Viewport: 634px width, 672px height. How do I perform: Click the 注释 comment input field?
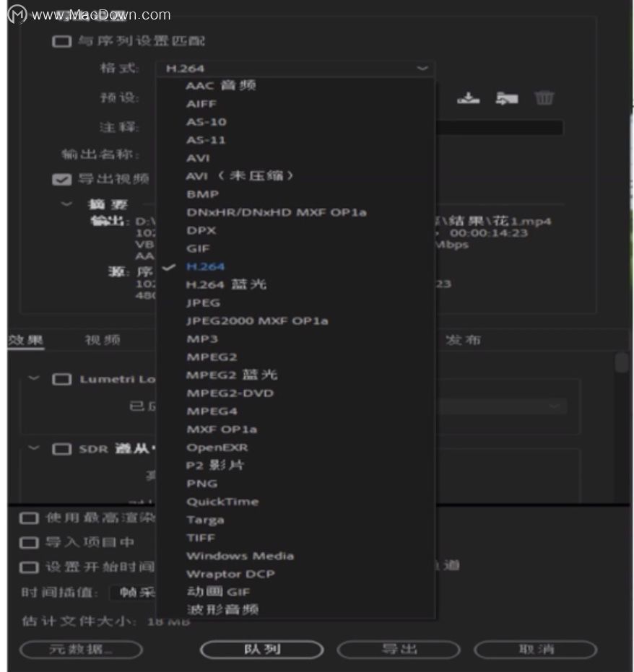click(x=500, y=127)
